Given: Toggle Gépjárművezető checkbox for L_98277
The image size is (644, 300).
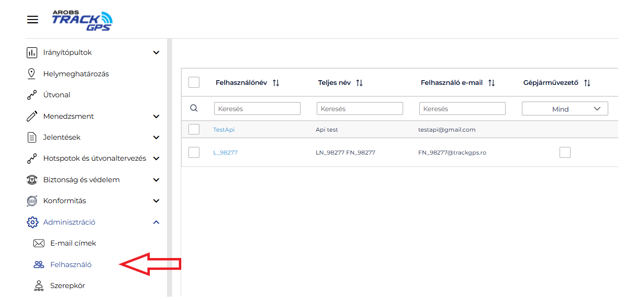Looking at the screenshot, I should [565, 153].
